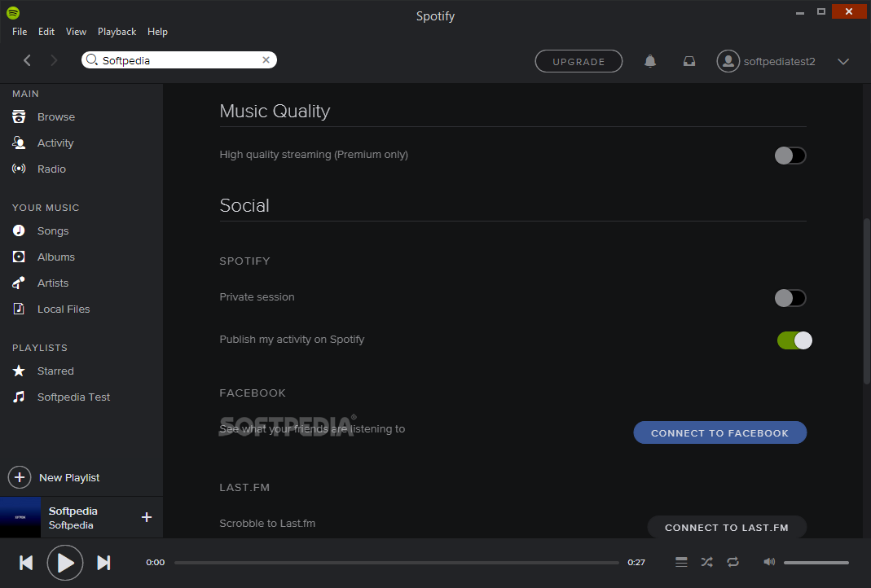Screen dimensions: 871x588
Task: Click the Artists microphone icon
Action: (x=19, y=283)
